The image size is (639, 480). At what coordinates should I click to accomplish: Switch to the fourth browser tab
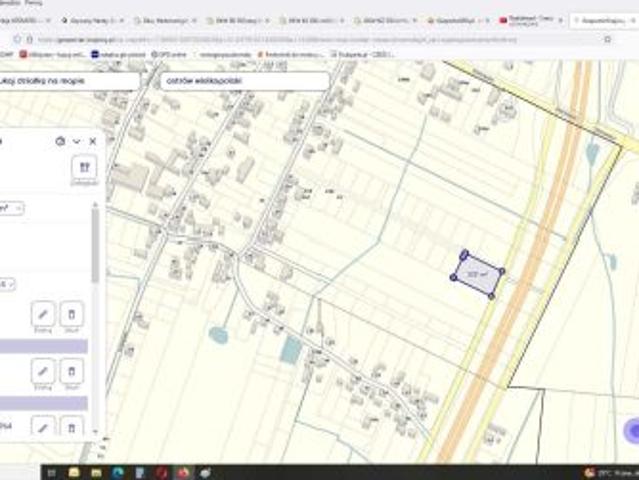pyautogui.click(x=238, y=20)
